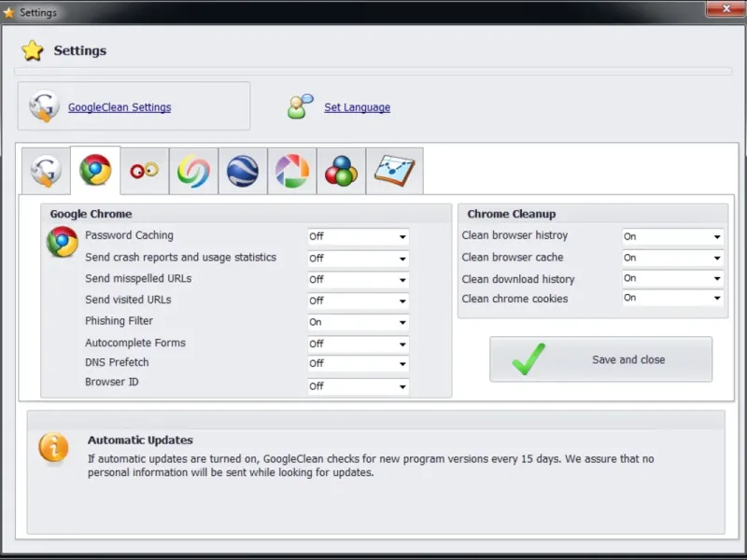
Task: Switch to the Google Earth globe tab
Action: (243, 171)
